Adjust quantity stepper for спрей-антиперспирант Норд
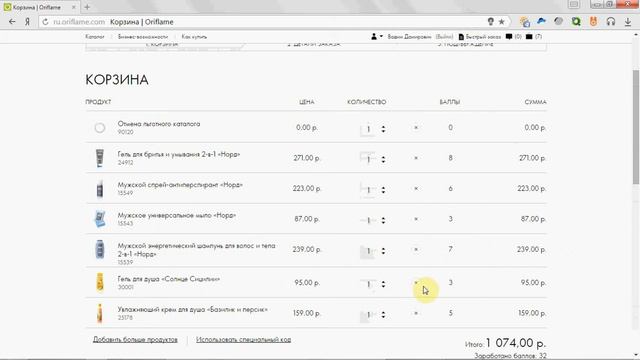 (383, 190)
